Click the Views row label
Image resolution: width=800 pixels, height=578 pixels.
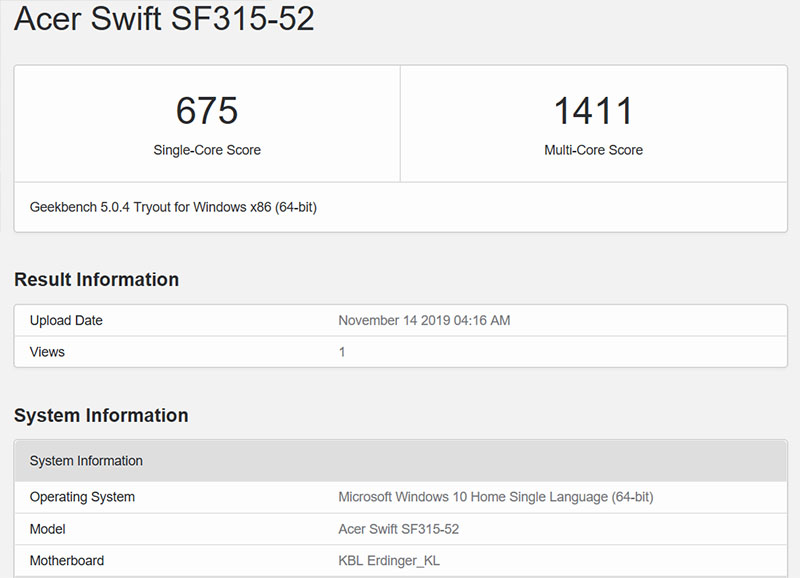(47, 352)
